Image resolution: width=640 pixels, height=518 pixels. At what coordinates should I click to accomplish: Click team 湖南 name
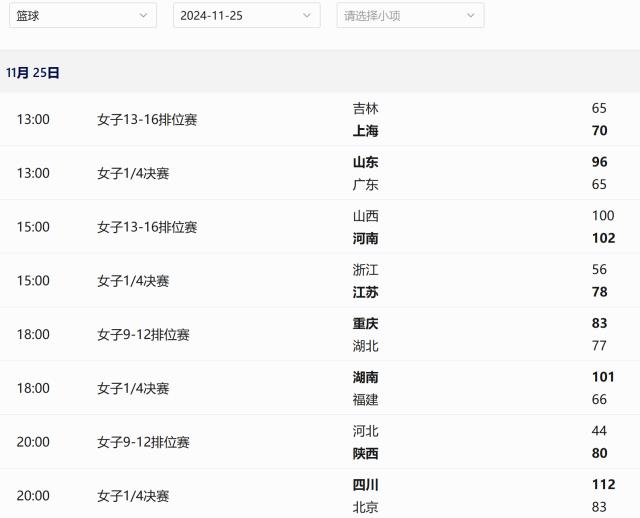point(366,378)
